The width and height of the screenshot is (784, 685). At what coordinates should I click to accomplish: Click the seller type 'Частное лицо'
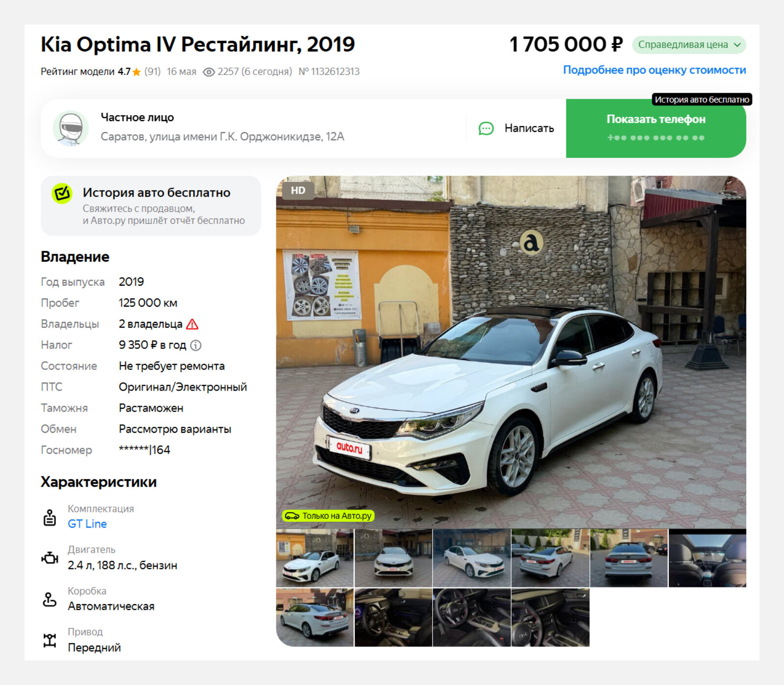point(137,118)
